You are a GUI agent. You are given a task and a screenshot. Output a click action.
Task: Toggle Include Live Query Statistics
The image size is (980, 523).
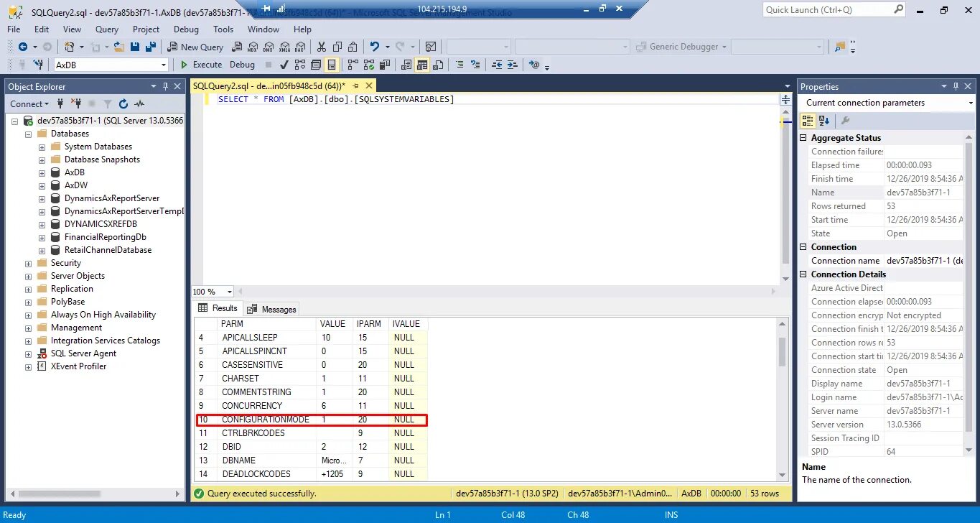pos(369,65)
